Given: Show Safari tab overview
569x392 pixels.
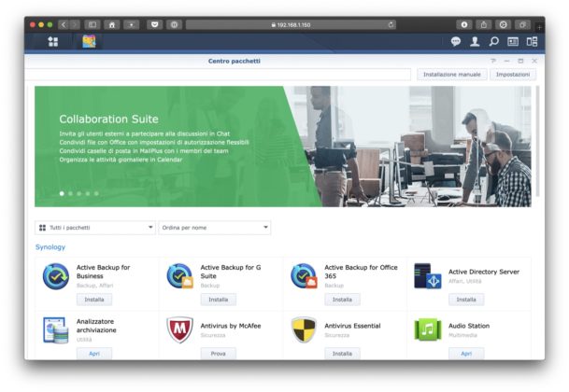Looking at the screenshot, I should pos(522,24).
